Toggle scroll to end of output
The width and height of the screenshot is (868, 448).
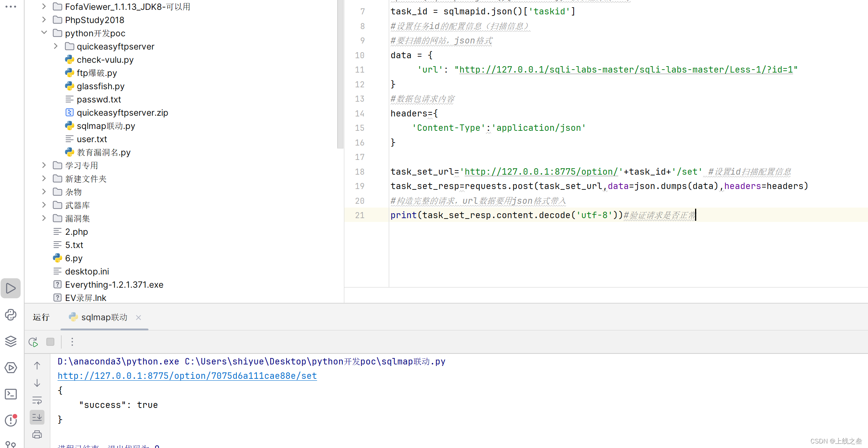coord(37,417)
